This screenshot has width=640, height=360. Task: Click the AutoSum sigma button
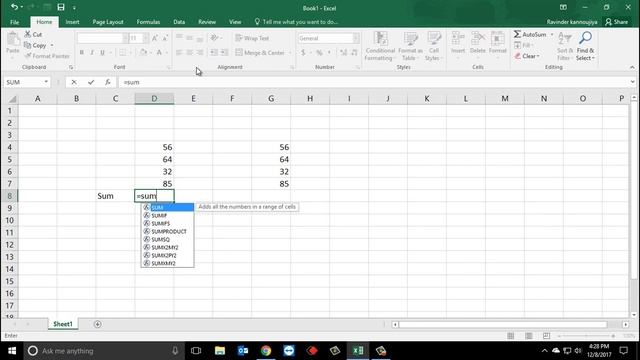click(529, 34)
